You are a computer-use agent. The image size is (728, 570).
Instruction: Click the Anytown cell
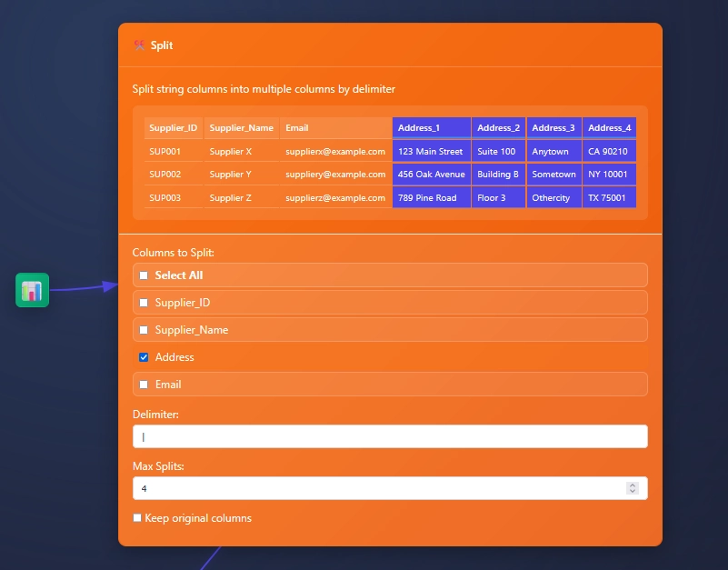[x=553, y=152]
